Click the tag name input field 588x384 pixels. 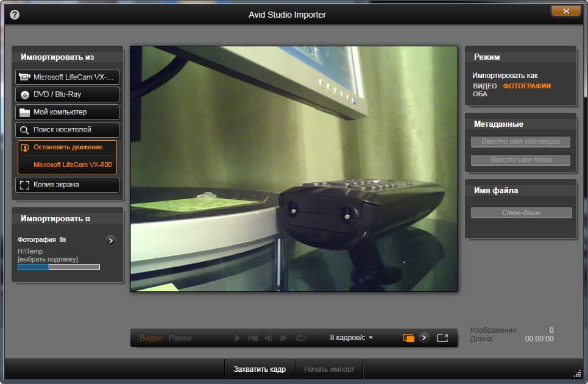[x=520, y=160]
